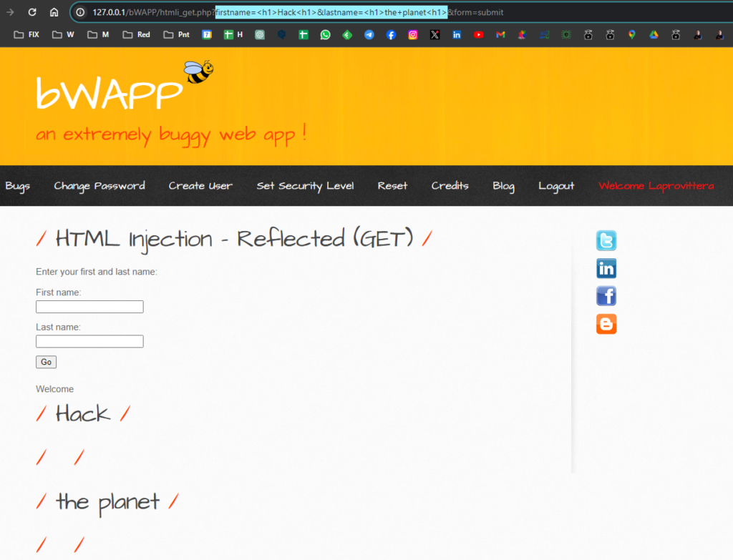Open the Instagram bookmark
The image size is (733, 560).
pos(413,34)
